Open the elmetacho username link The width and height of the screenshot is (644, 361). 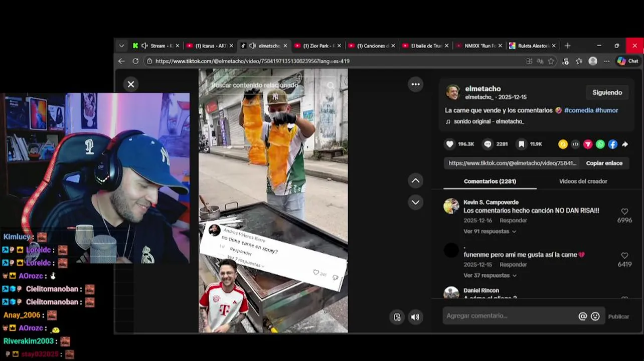[x=482, y=89]
